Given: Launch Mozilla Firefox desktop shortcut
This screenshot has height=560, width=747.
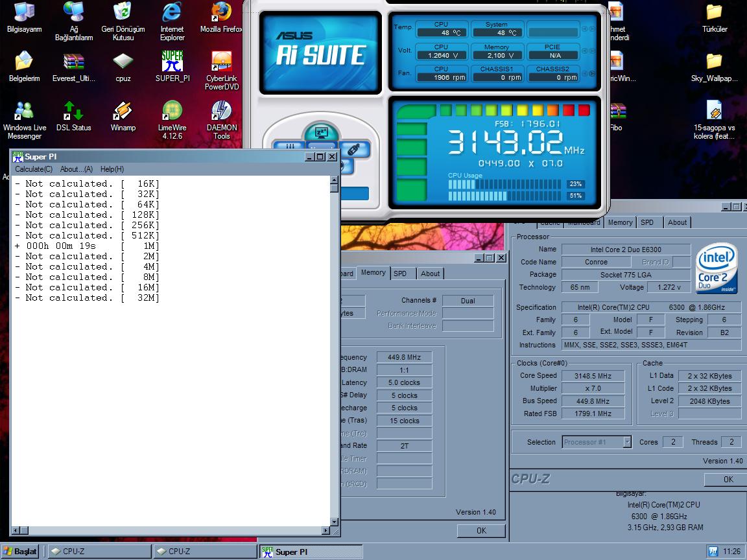Looking at the screenshot, I should [x=221, y=18].
